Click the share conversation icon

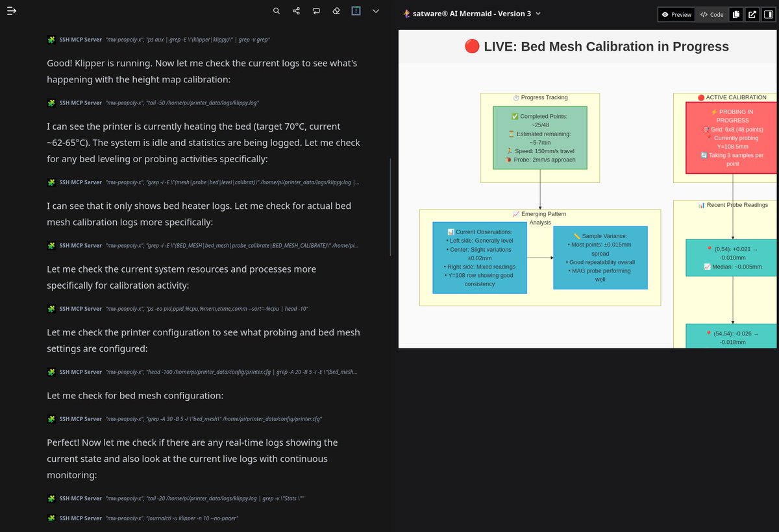coord(297,11)
